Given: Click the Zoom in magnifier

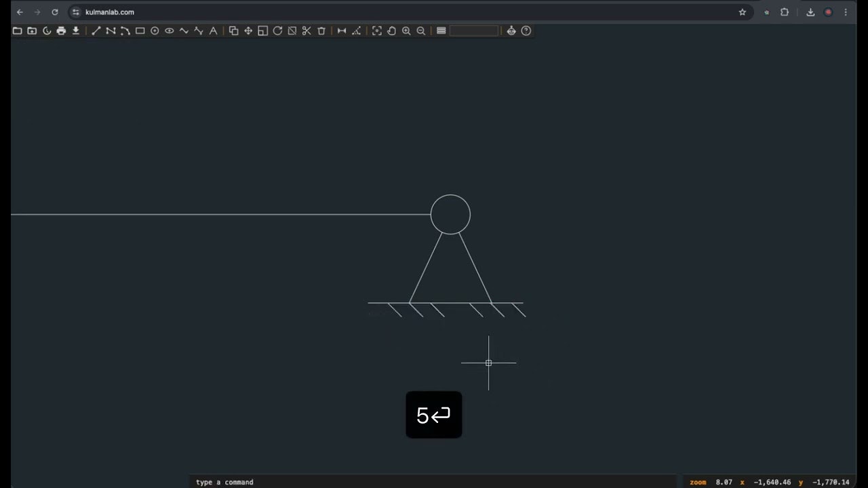Looking at the screenshot, I should tap(406, 30).
